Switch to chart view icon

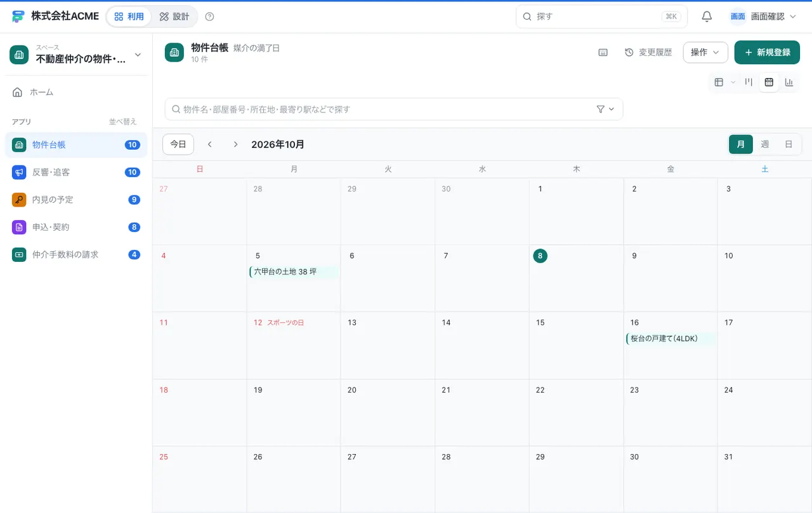tap(789, 82)
